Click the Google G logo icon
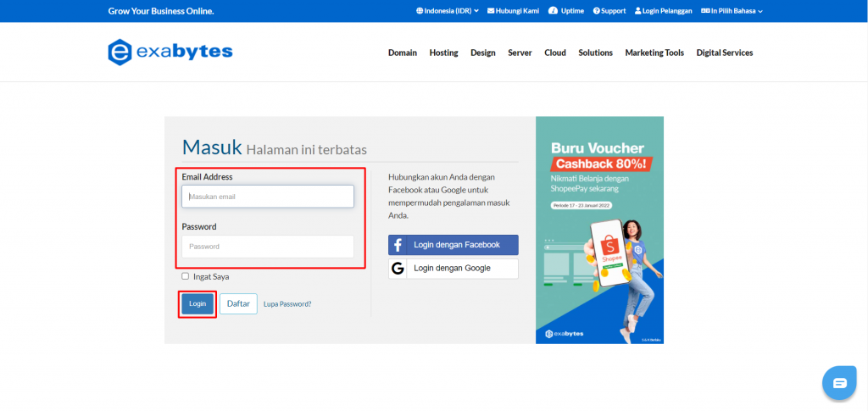The width and height of the screenshot is (868, 411). [397, 269]
